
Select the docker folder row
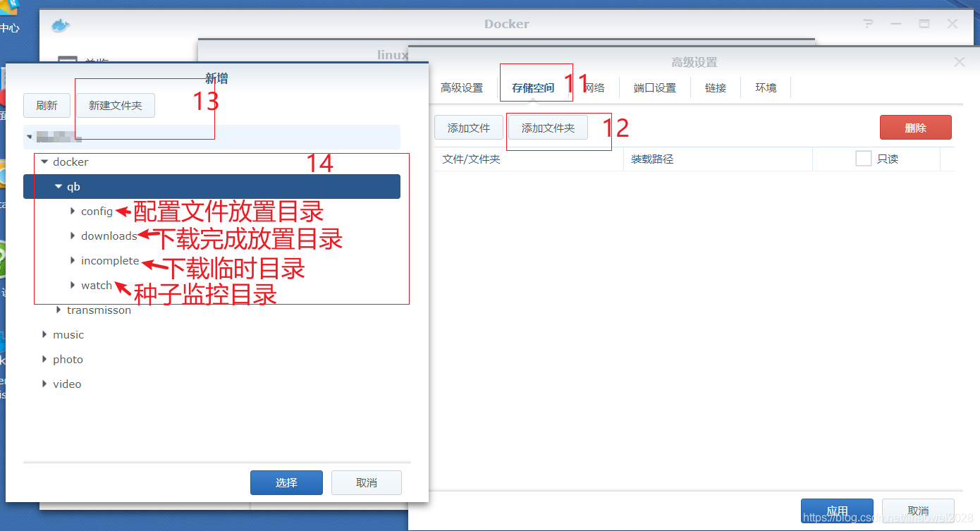(212, 162)
